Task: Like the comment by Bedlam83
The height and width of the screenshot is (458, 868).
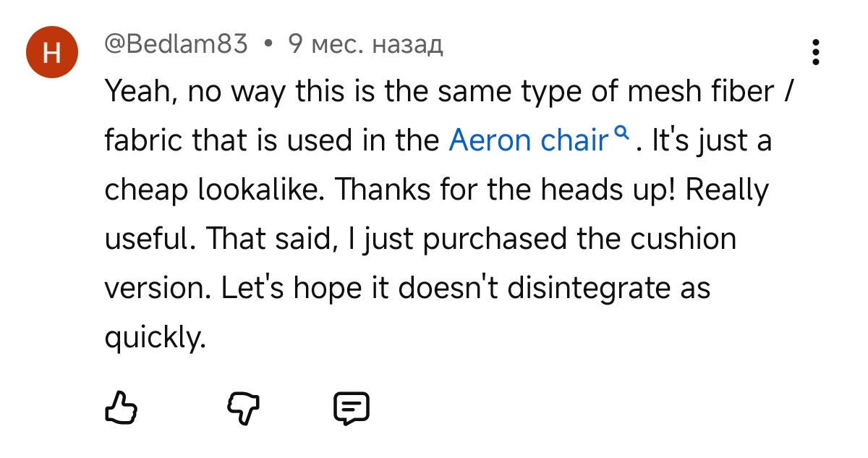Action: pos(121,408)
